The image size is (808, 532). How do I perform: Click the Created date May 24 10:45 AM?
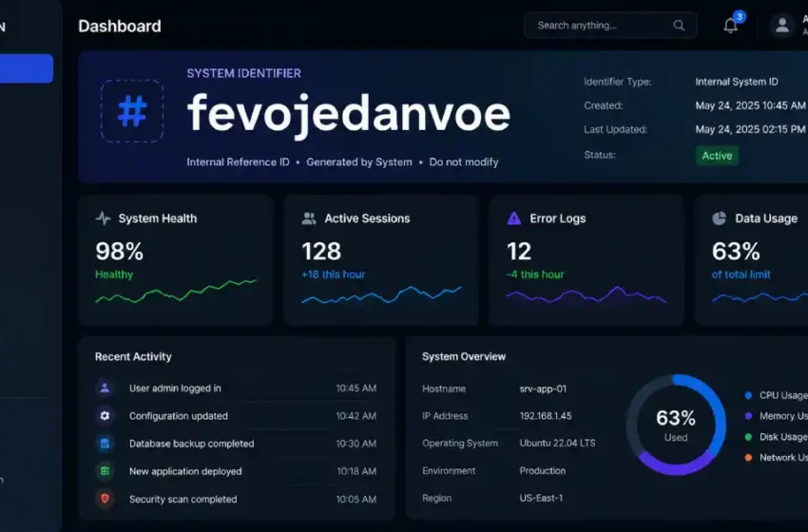pyautogui.click(x=750, y=105)
